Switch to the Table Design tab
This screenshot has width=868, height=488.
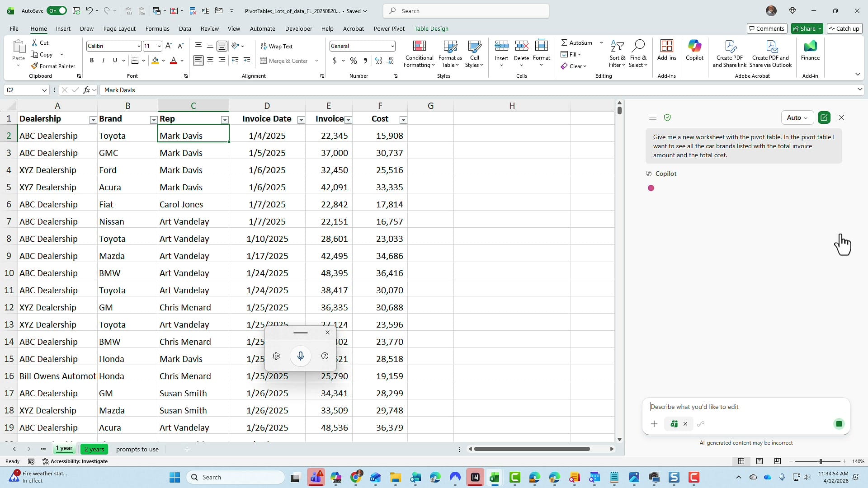pyautogui.click(x=431, y=28)
